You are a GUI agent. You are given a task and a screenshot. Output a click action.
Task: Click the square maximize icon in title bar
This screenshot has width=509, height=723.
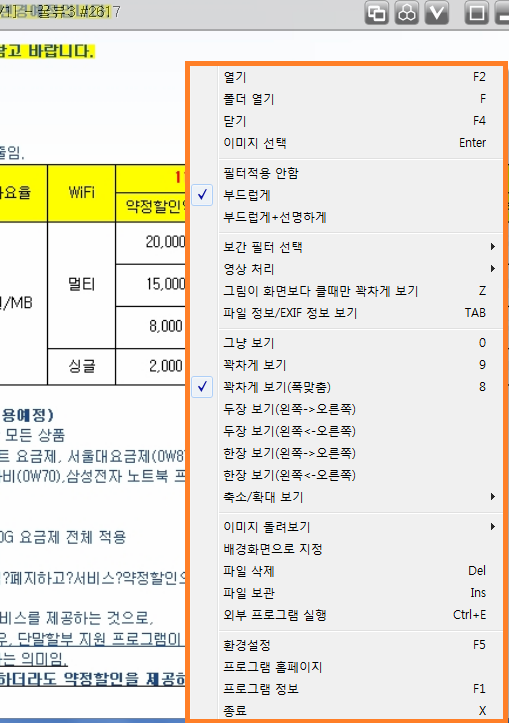click(477, 12)
